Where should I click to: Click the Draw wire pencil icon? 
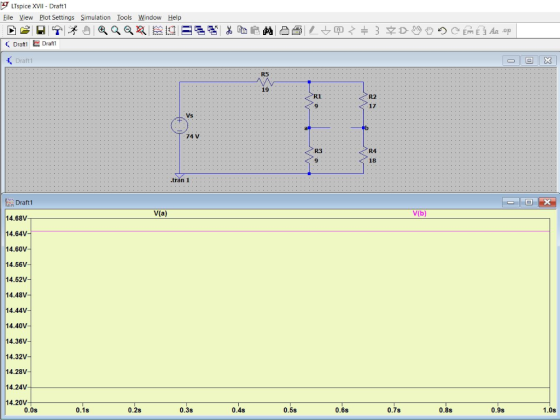click(313, 31)
